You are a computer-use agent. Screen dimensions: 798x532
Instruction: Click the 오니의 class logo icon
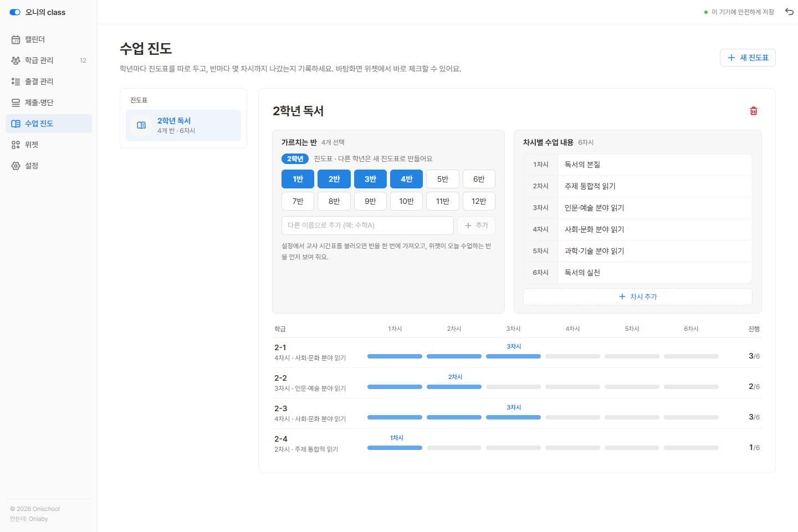pyautogui.click(x=15, y=12)
